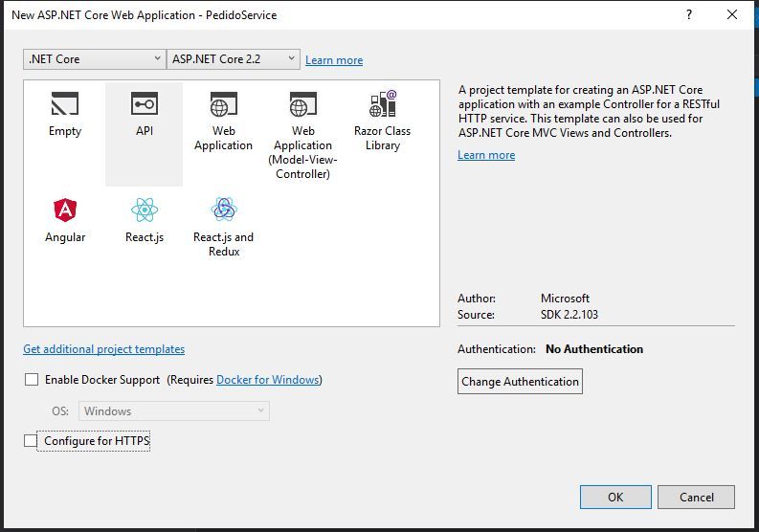The width and height of the screenshot is (759, 532).
Task: Tick the Enable Docker Support checkbox
Action: (x=32, y=380)
